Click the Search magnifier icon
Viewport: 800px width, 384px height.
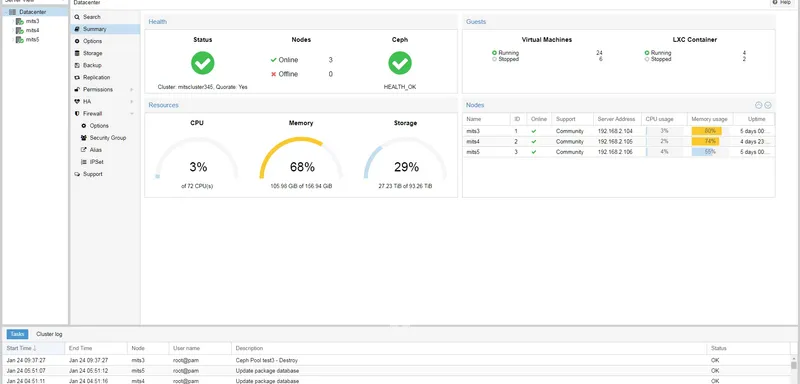click(x=77, y=17)
